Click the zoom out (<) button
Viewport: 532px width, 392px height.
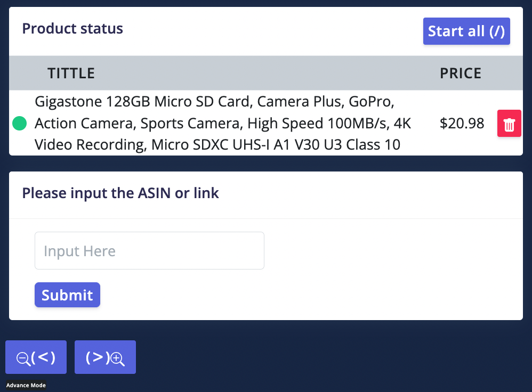tap(36, 357)
